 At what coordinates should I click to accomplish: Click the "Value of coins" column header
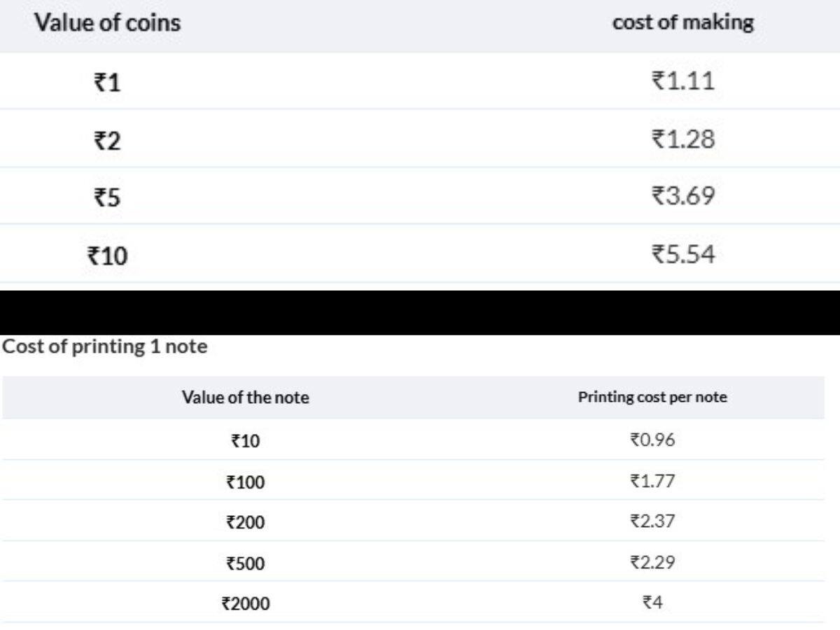pyautogui.click(x=108, y=22)
